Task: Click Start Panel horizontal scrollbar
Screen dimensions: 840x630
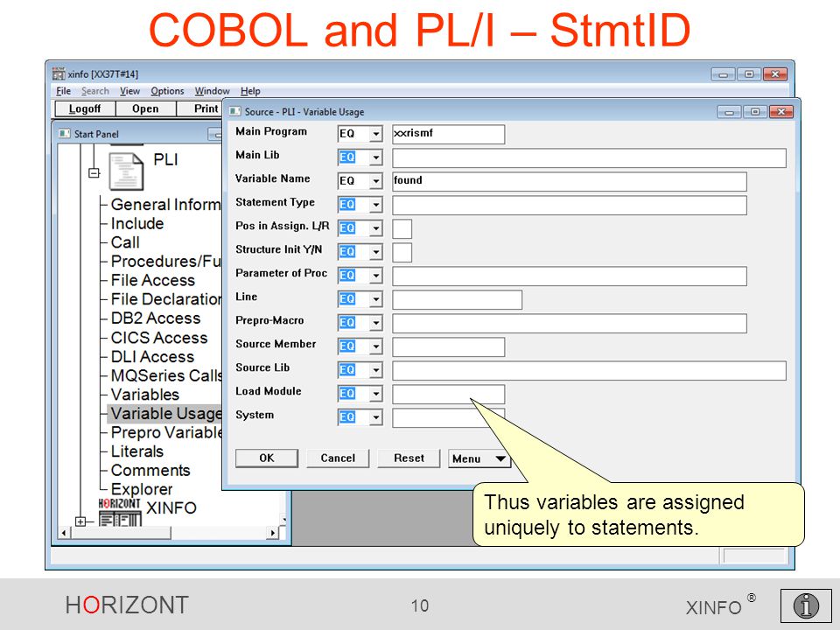Action: tap(169, 533)
